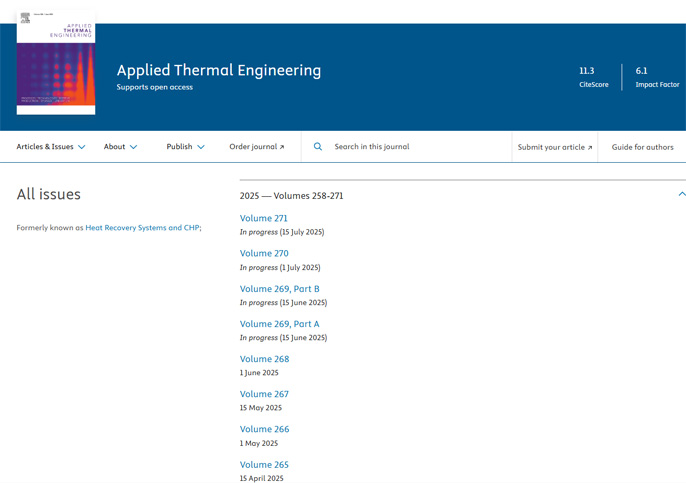The height and width of the screenshot is (483, 686).
Task: Expand the Articles & Issues menu
Action: click(51, 147)
